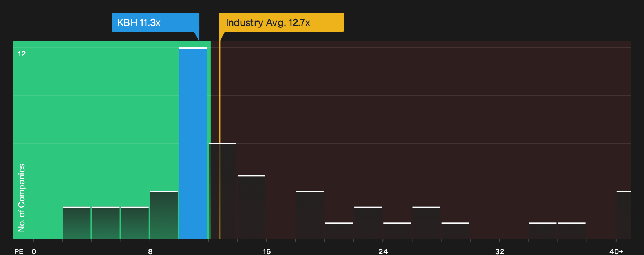The width and height of the screenshot is (644, 255).
Task: Select the bar just right of PE 8
Action: point(164,215)
